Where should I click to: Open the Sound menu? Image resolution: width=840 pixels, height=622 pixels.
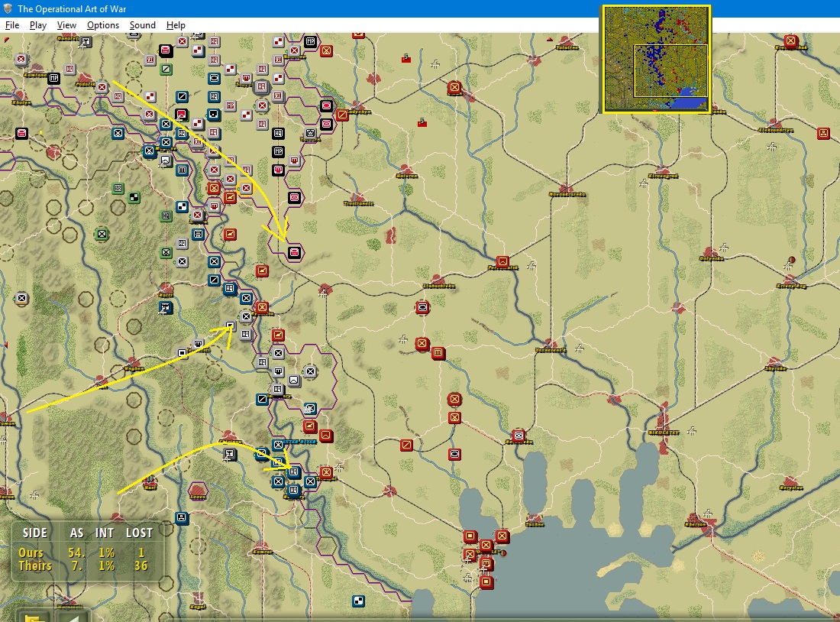click(143, 25)
